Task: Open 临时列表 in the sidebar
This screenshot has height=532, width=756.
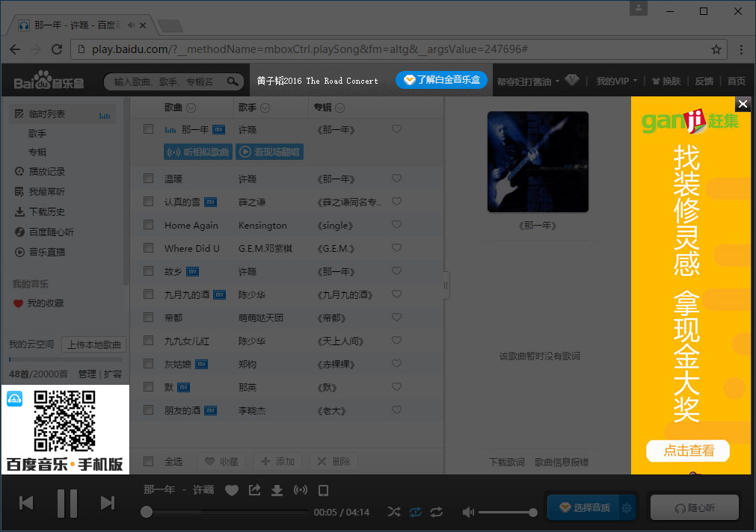Action: 62,114
